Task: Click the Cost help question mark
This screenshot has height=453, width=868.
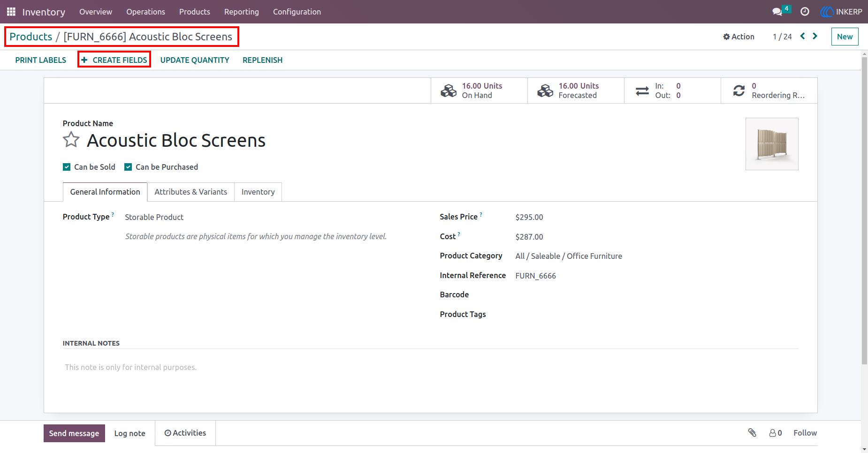Action: pos(459,234)
